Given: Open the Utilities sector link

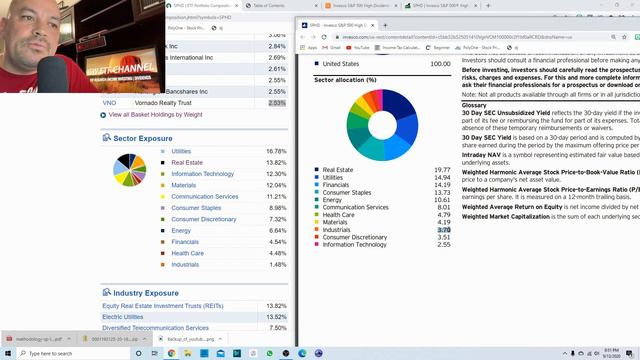Looking at the screenshot, I should point(181,151).
